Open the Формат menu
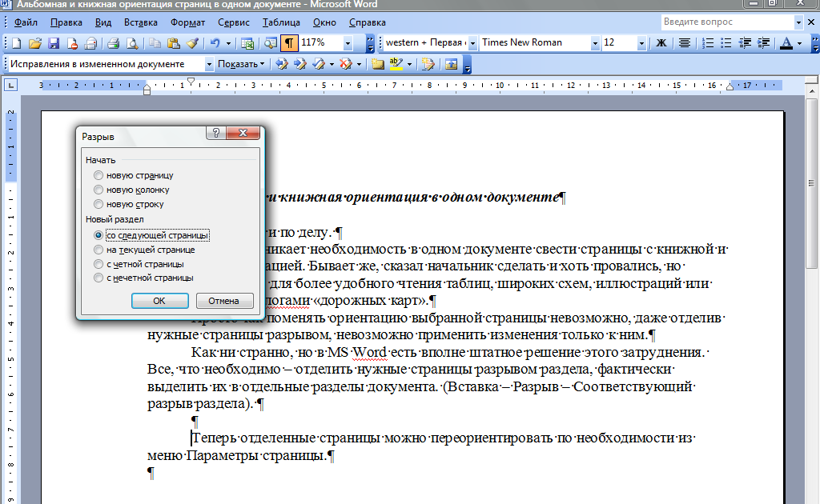This screenshot has width=820, height=504. click(x=187, y=22)
